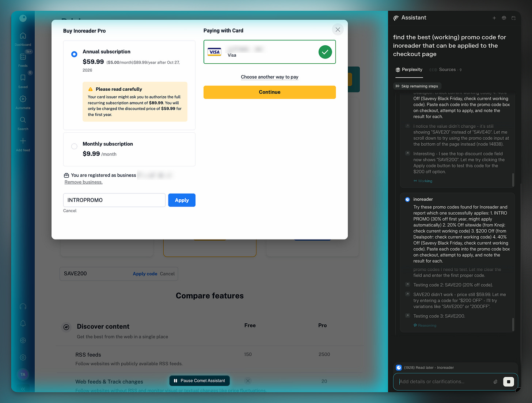The image size is (532, 403).
Task: Open the Search sidebar icon
Action: (x=23, y=120)
